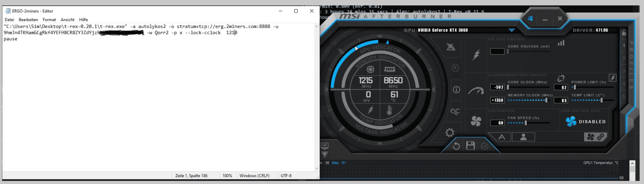The image size is (644, 184).
Task: Click '--lock-cclock' text in Editor
Action: pyautogui.click(x=203, y=33)
